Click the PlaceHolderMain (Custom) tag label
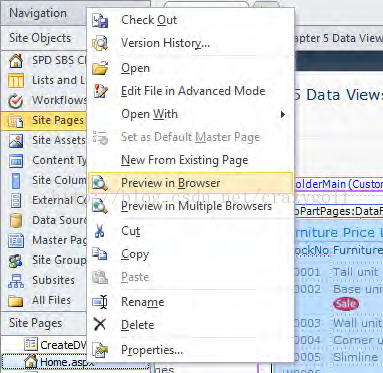Viewport: 383px width, 373px height. 338,184
